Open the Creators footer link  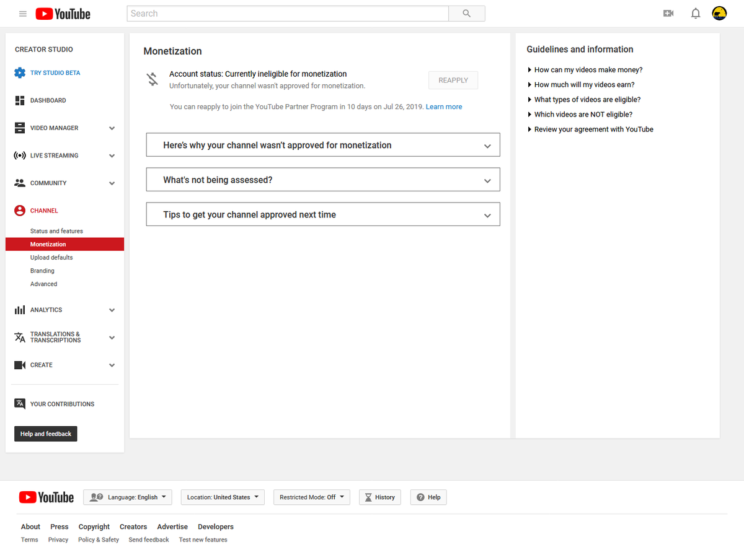point(133,527)
